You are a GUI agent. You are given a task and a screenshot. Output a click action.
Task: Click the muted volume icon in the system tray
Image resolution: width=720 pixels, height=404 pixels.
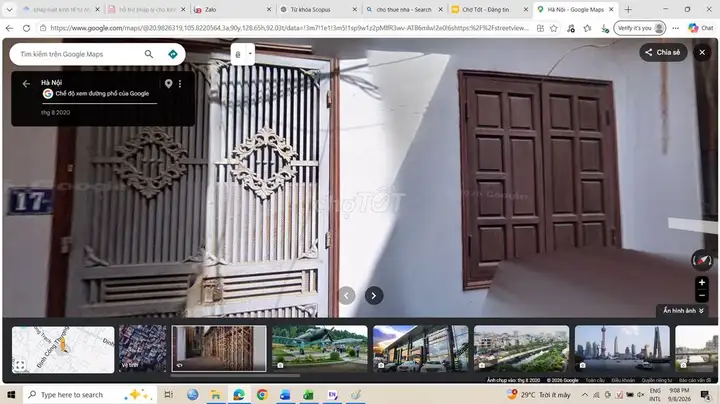tap(641, 395)
